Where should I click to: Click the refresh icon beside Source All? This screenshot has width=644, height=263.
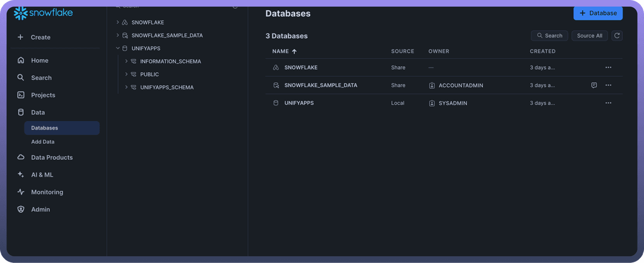pos(617,36)
